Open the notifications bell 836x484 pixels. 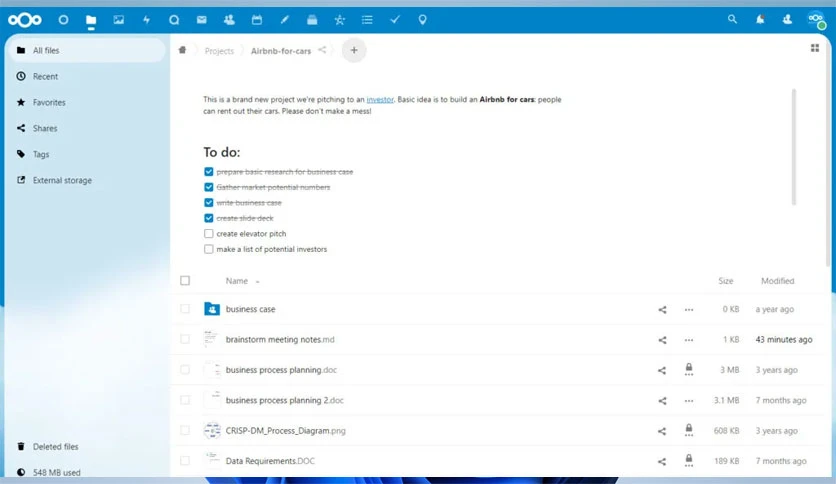click(760, 19)
